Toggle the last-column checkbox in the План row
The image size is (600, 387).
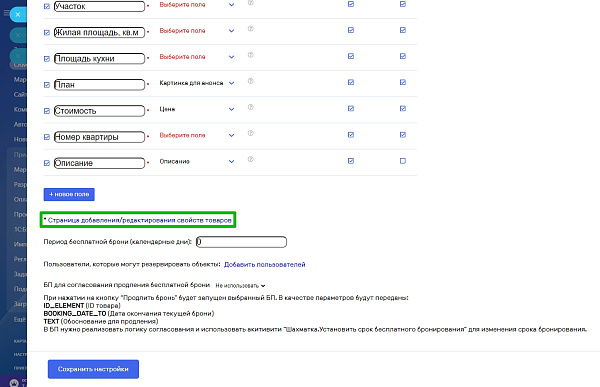pyautogui.click(x=403, y=82)
